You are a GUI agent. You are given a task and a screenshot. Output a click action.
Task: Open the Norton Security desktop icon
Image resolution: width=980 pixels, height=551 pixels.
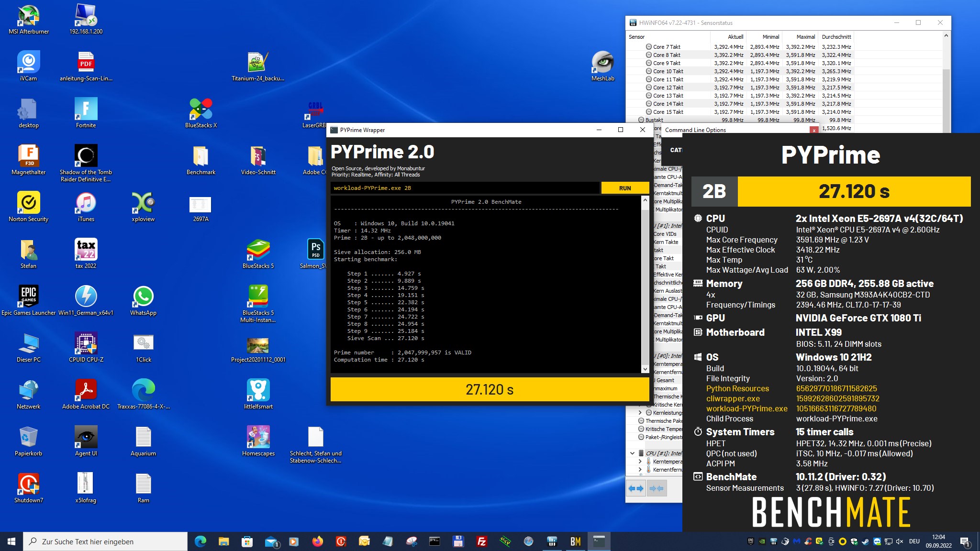[29, 207]
